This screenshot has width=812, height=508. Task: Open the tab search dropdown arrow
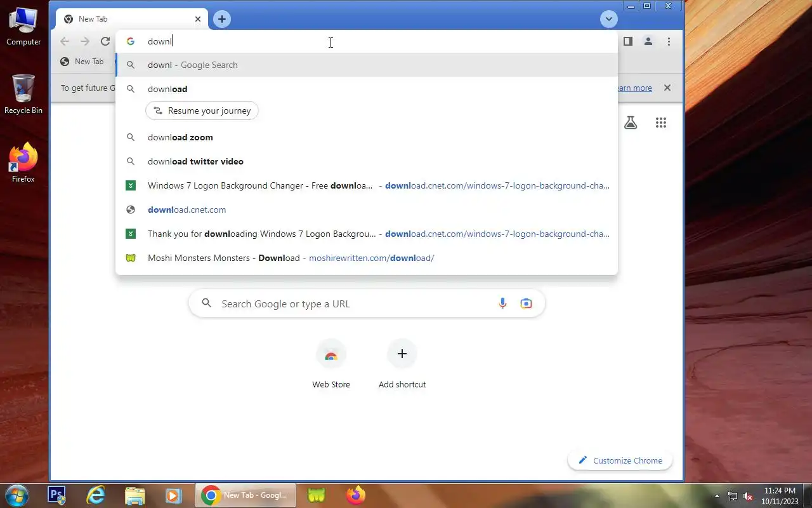pyautogui.click(x=609, y=19)
